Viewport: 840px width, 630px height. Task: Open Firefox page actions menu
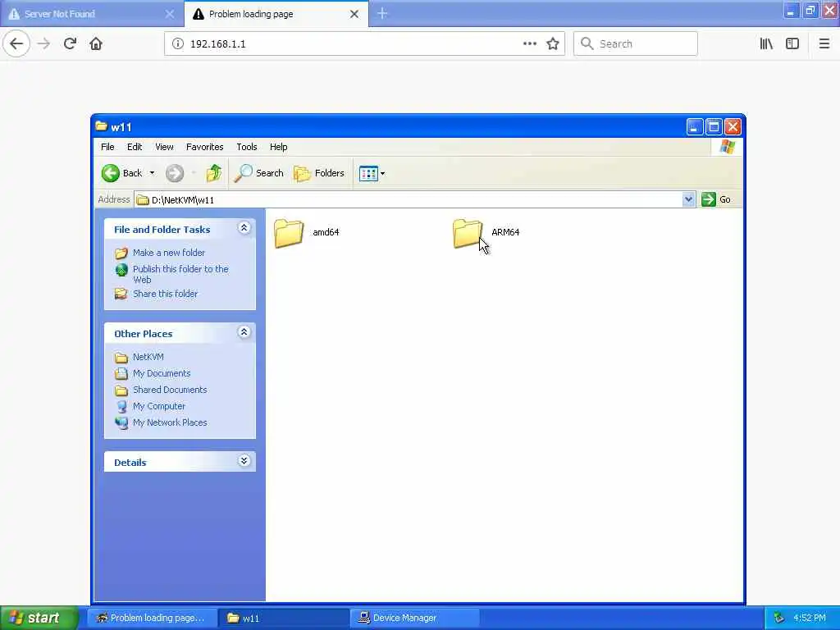point(529,44)
